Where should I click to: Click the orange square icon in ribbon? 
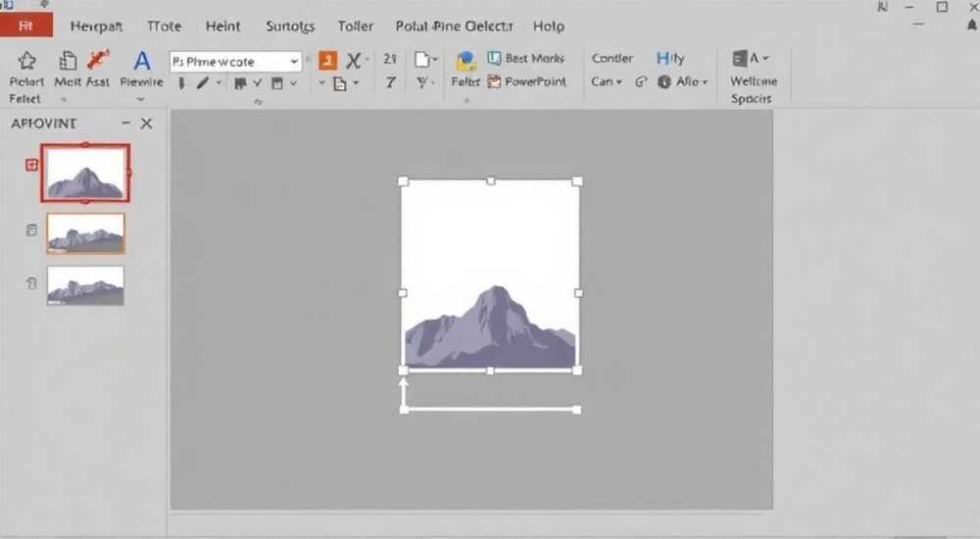coord(327,61)
